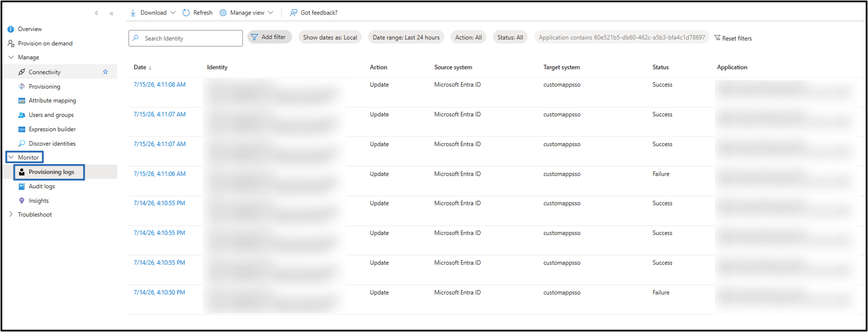The height and width of the screenshot is (332, 868).
Task: Open Attribute mapping
Action: point(52,101)
